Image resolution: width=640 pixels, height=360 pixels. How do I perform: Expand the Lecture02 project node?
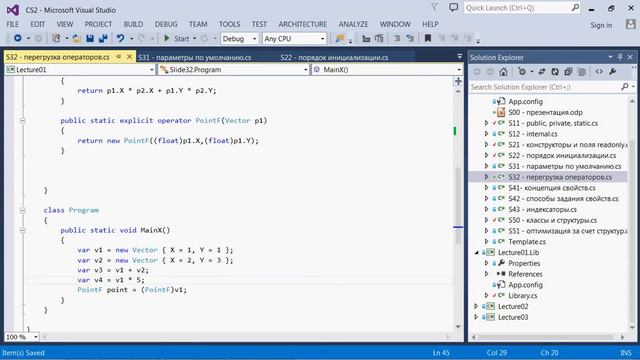tap(476, 306)
